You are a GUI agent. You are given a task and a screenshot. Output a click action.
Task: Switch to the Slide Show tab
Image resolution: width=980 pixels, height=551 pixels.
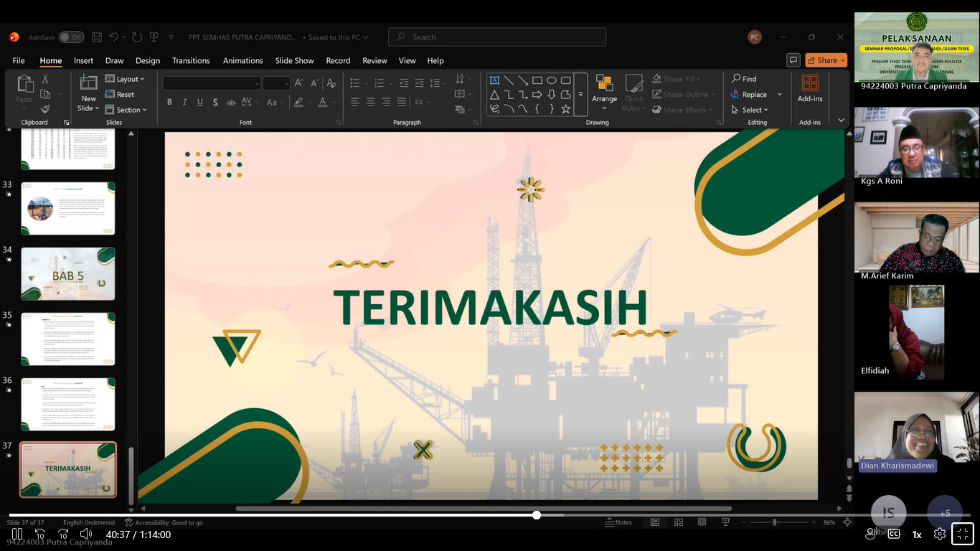[294, 61]
